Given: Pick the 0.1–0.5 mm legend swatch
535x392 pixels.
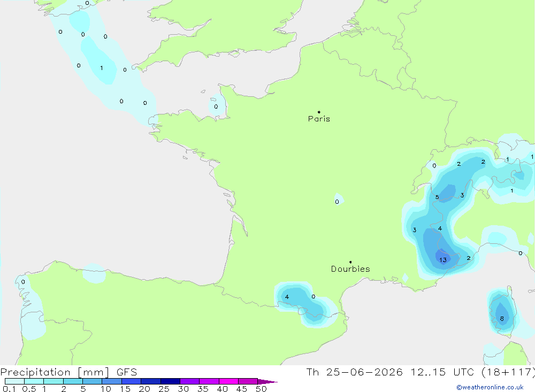Looking at the screenshot, I should pyautogui.click(x=14, y=381).
